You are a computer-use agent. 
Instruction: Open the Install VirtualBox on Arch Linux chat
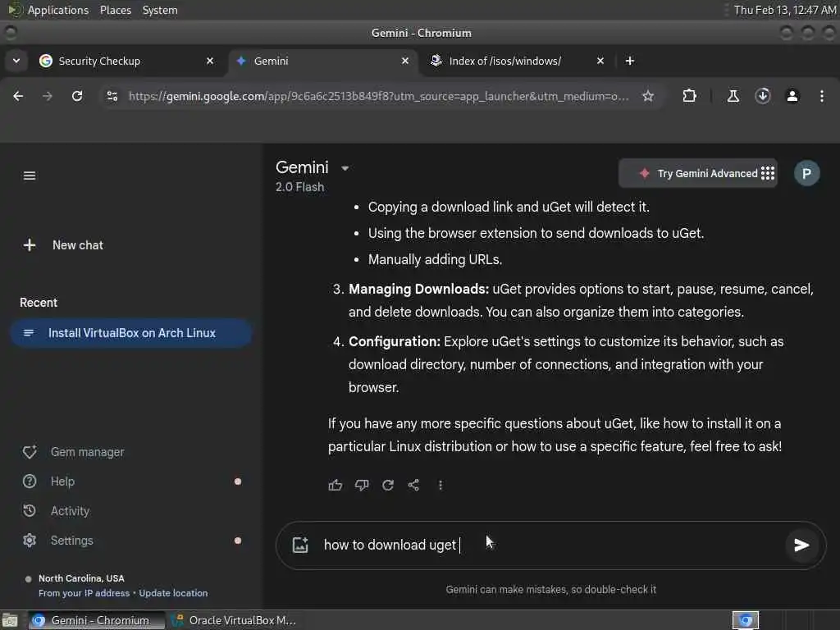point(130,333)
